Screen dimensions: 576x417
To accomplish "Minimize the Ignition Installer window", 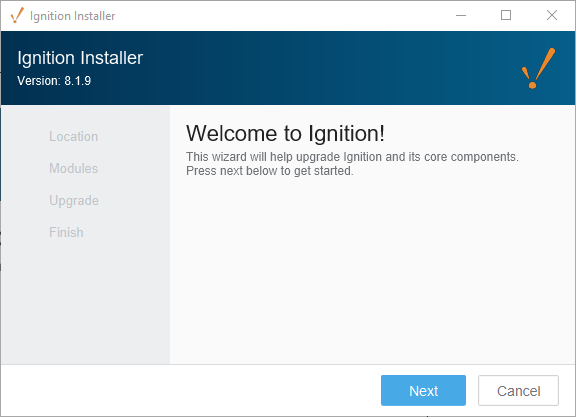I will coord(461,15).
